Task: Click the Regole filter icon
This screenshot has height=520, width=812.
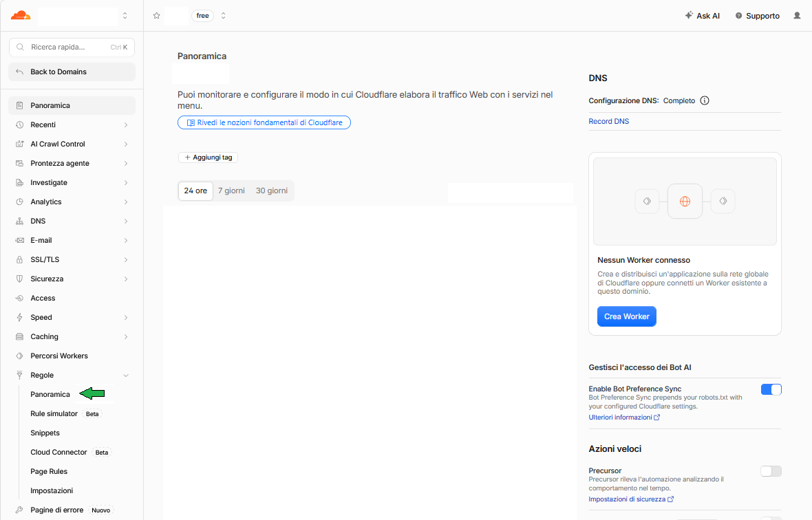Action: [x=20, y=375]
